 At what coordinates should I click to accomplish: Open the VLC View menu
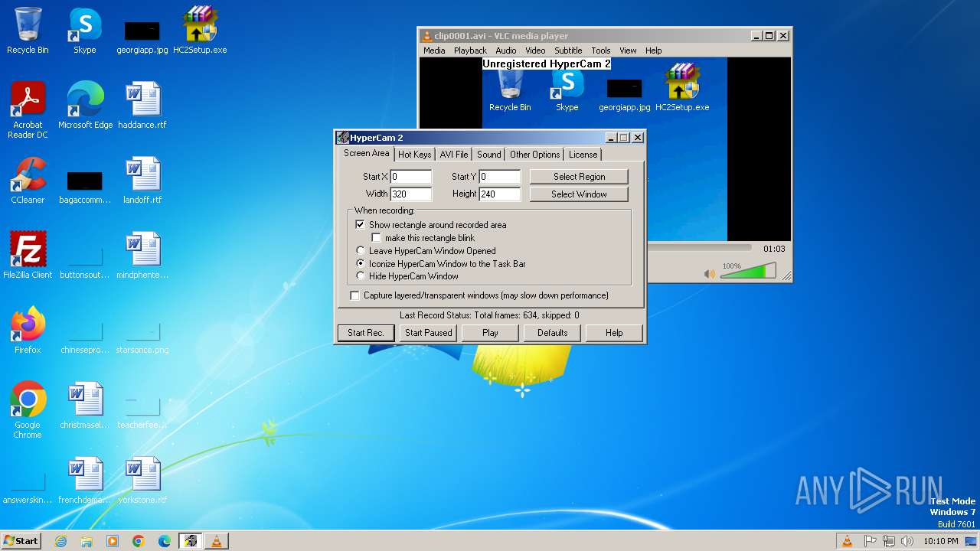[x=628, y=51]
